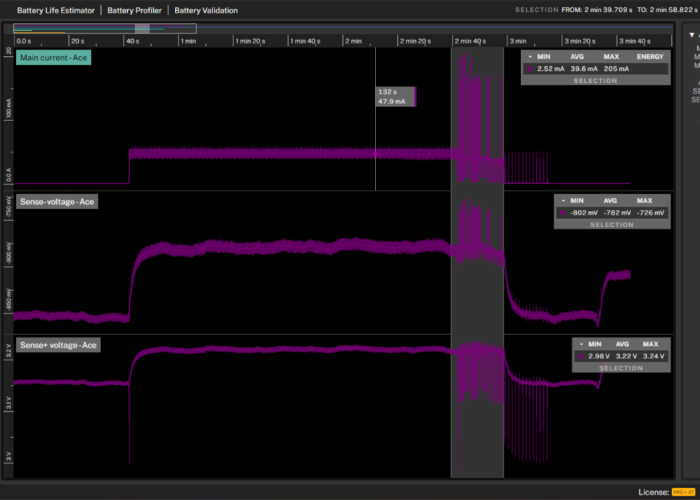Click the overview minimap highlighted window
The height and width of the screenshot is (500, 700).
[142, 28]
